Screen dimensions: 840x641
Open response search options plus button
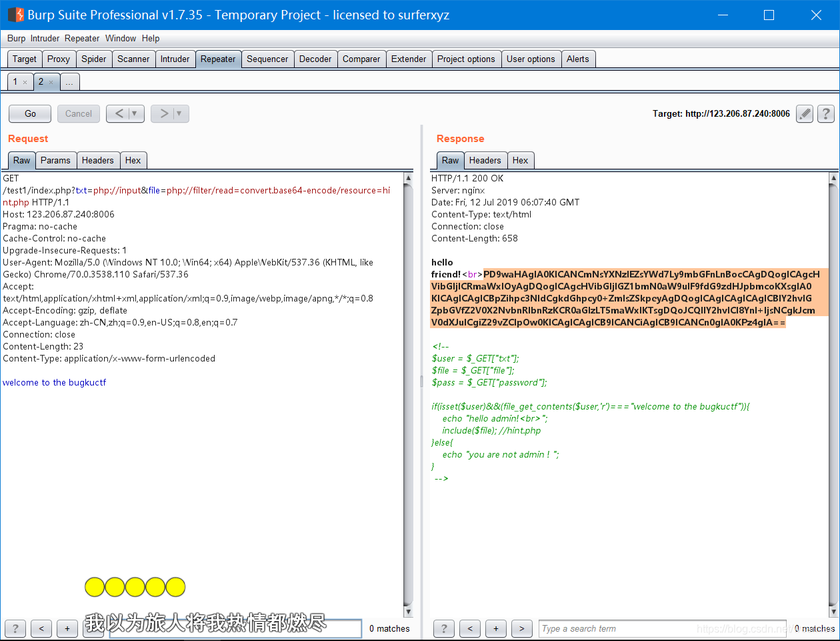496,628
